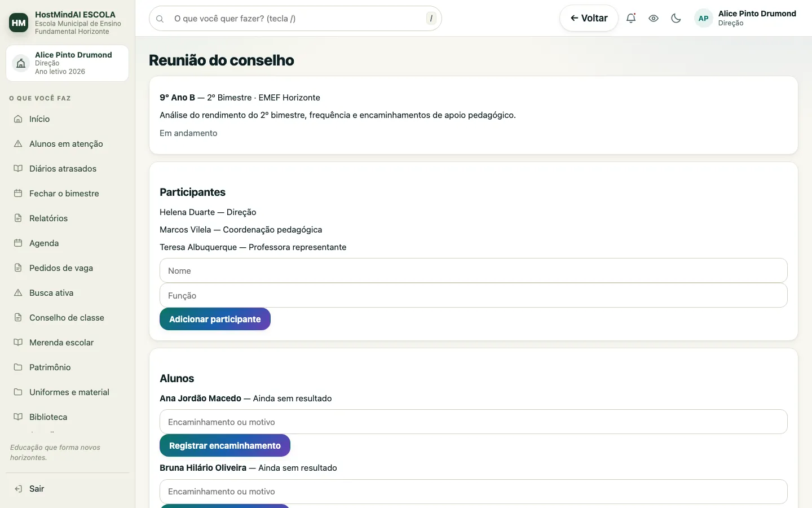Image resolution: width=812 pixels, height=508 pixels.
Task: Click the Início home icon
Action: pyautogui.click(x=18, y=119)
